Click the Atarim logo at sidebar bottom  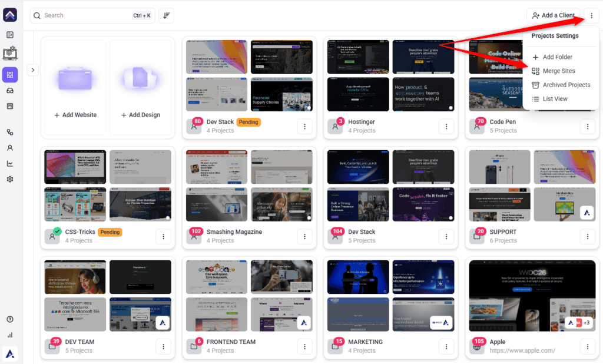pos(10,353)
